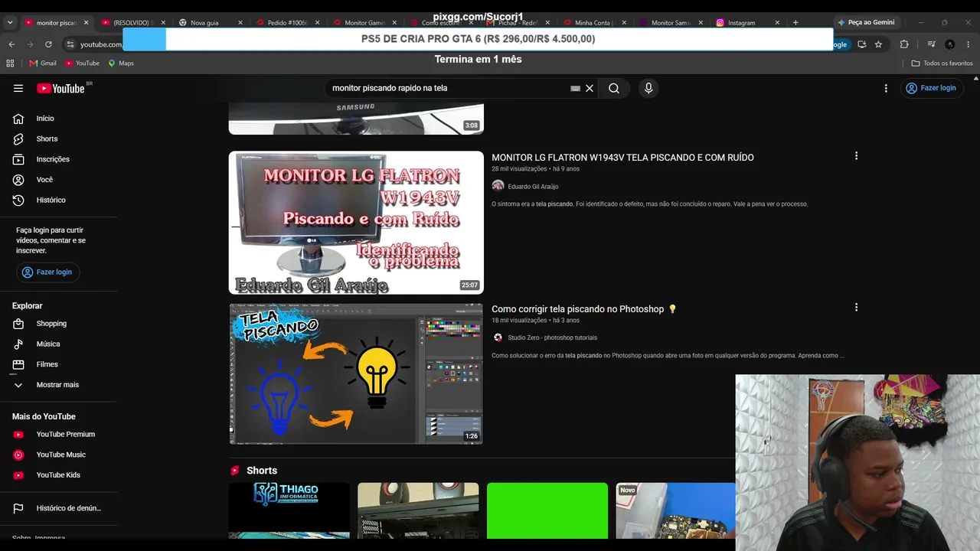Click Peça ao Gemini button
This screenshot has width=980, height=551.
[x=866, y=23]
